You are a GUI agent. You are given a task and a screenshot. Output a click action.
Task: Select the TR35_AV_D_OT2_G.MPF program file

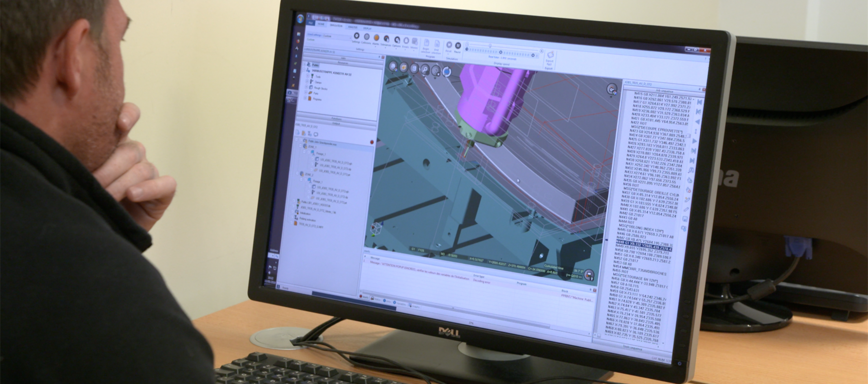click(x=311, y=226)
